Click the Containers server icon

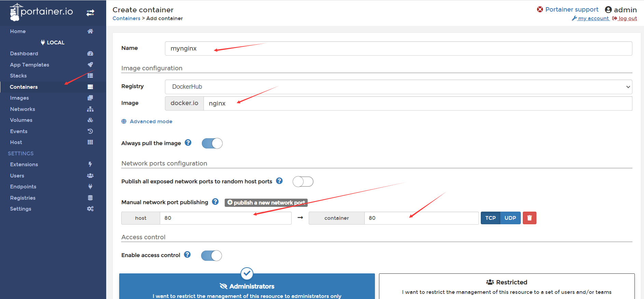90,87
